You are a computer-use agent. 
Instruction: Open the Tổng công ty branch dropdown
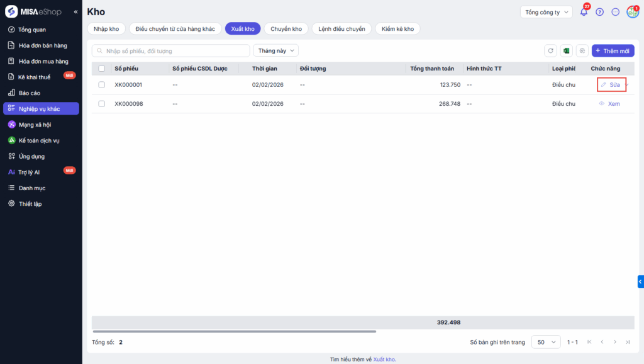click(547, 12)
